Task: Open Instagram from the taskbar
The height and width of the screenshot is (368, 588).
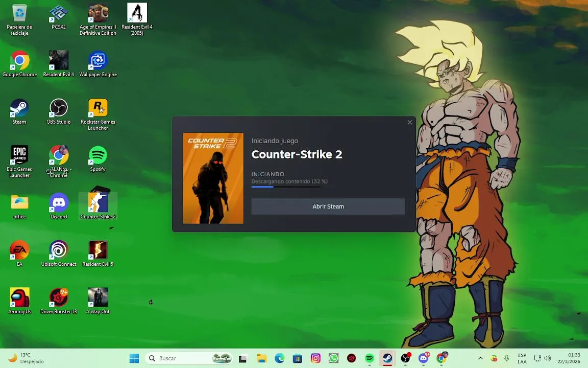Action: click(x=315, y=358)
